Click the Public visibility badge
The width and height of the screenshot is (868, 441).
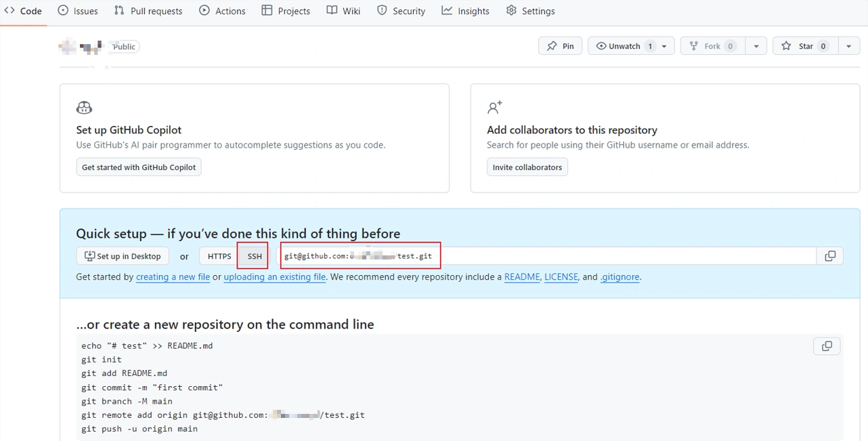pyautogui.click(x=125, y=47)
